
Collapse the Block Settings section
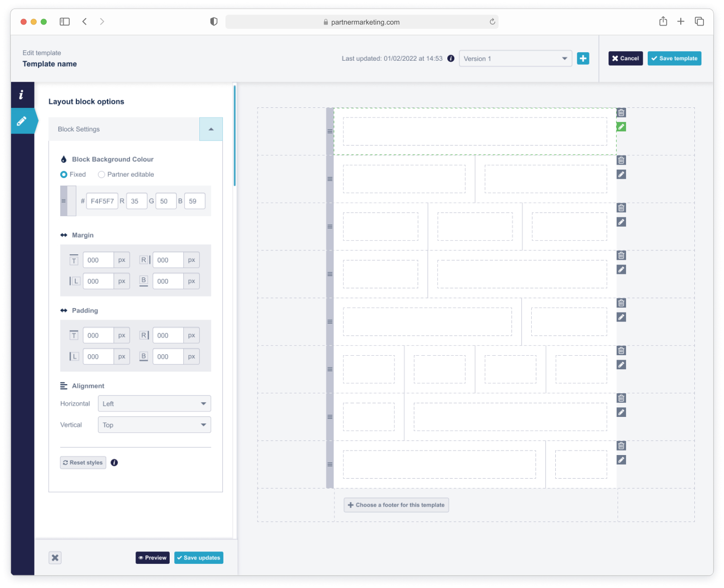[211, 129]
